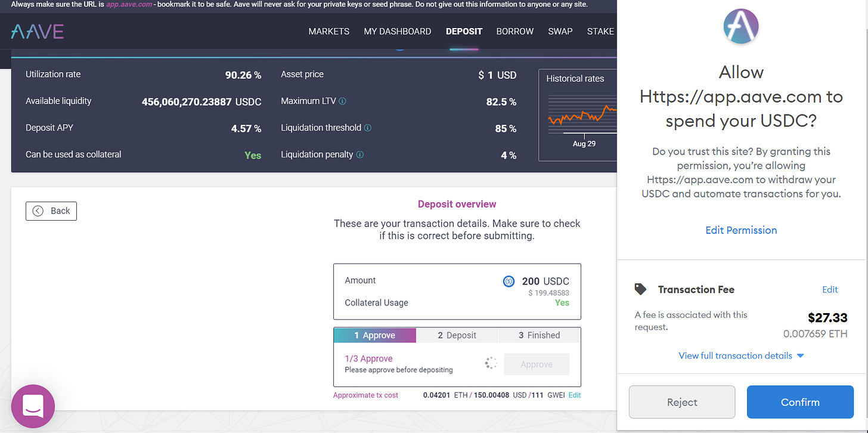Click the 4.57 % Deposit APY value
The height and width of the screenshot is (433, 868).
point(246,128)
